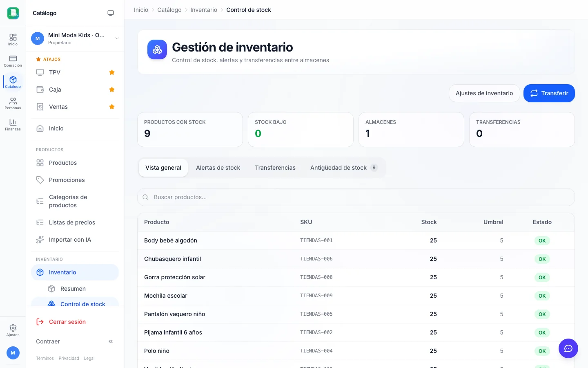Viewport: 588px width, 368px height.
Task: Click the search magnifier icon
Action: point(145,197)
